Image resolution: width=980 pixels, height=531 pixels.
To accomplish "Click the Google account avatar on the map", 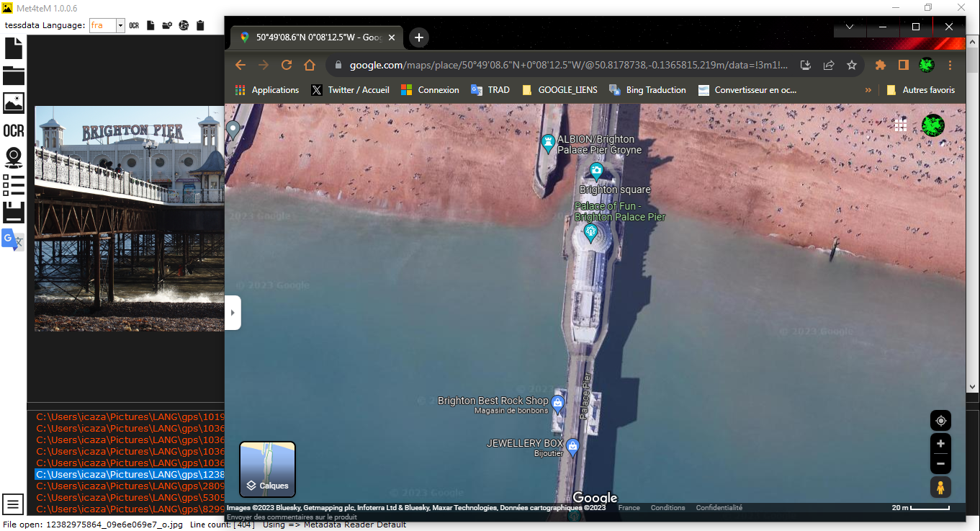I will [933, 125].
